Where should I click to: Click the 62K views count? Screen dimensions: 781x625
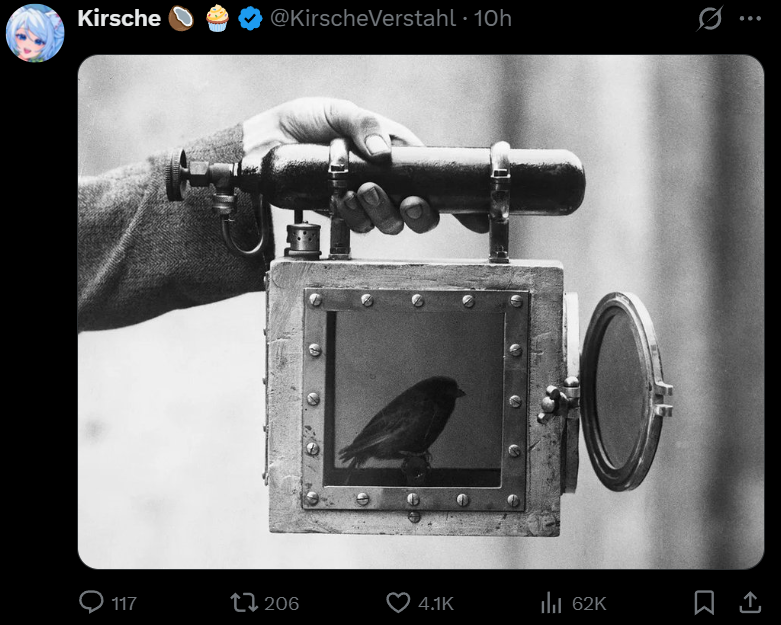pos(589,604)
